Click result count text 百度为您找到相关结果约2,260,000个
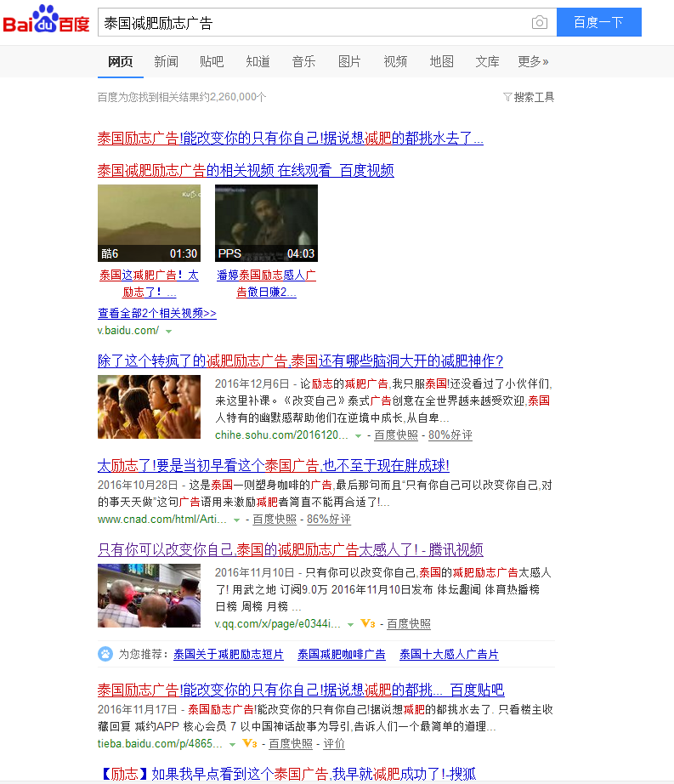This screenshot has height=784, width=674. (x=182, y=97)
